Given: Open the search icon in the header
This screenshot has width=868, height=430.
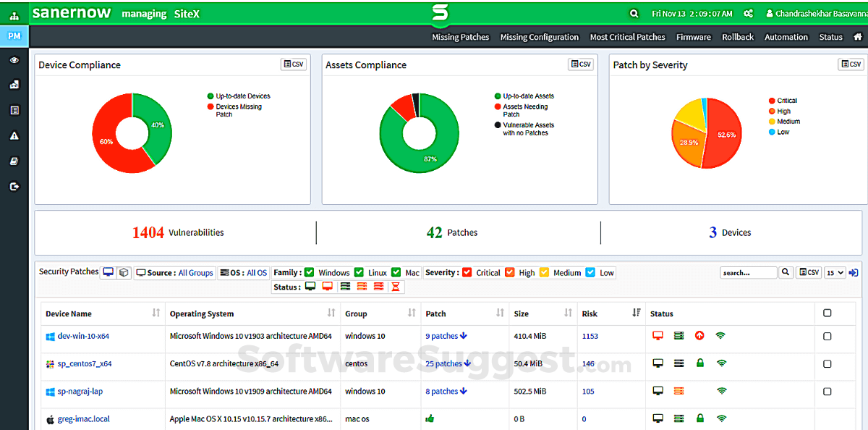Looking at the screenshot, I should (634, 13).
